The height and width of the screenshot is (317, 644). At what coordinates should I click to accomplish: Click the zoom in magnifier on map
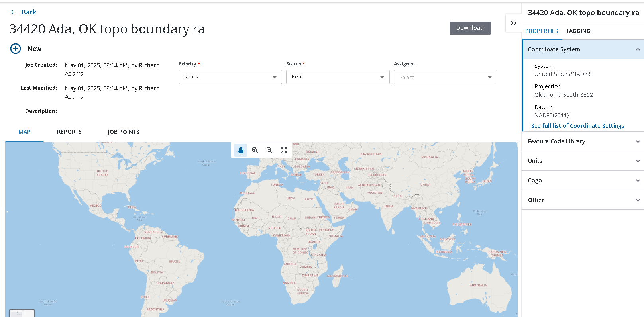click(255, 150)
